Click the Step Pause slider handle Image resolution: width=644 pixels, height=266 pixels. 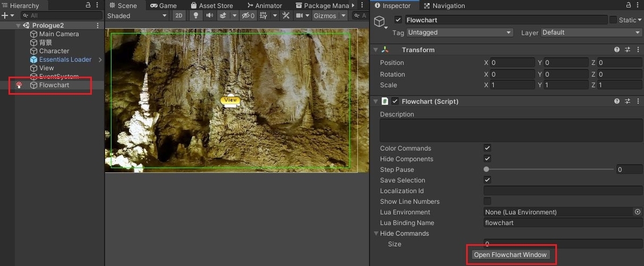coord(486,170)
